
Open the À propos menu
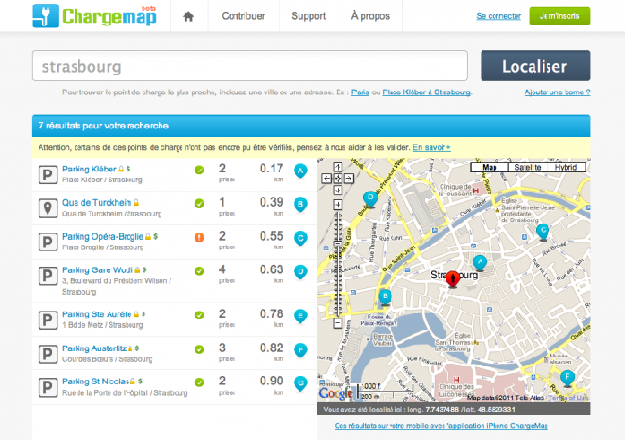pos(370,16)
